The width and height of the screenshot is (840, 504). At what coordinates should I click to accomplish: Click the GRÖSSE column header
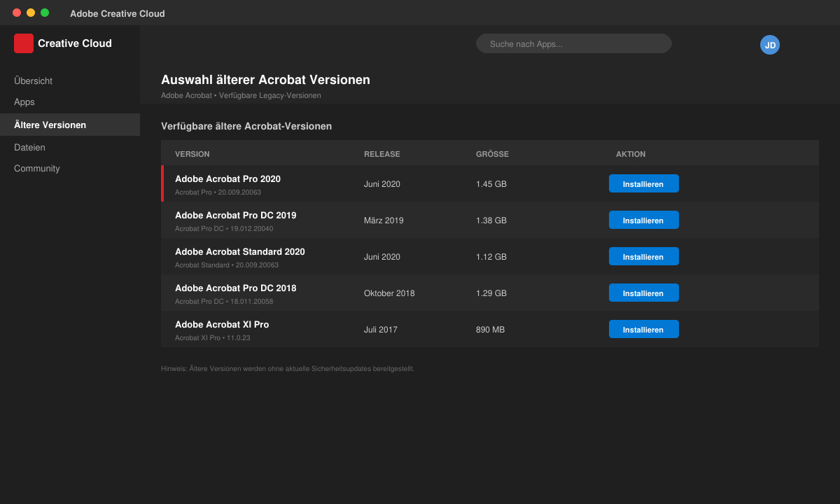493,154
